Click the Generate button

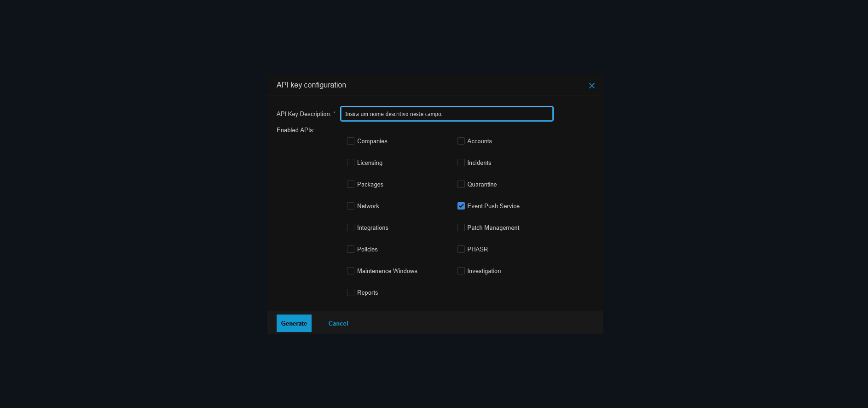(294, 323)
